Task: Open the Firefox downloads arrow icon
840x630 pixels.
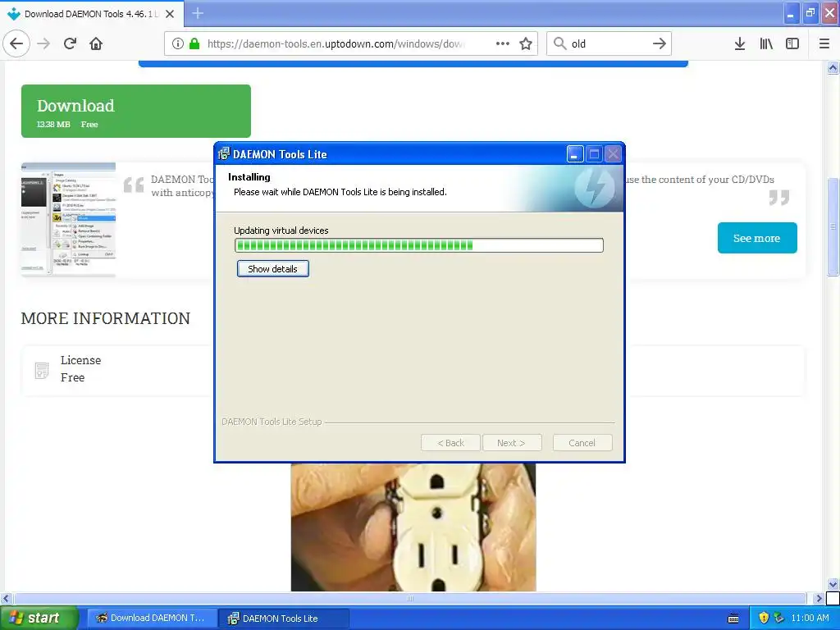Action: pos(740,43)
